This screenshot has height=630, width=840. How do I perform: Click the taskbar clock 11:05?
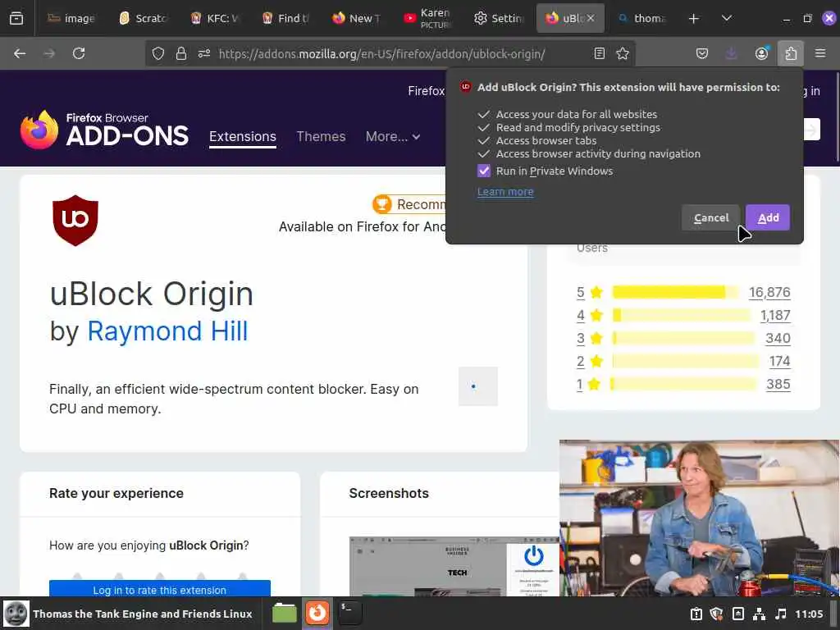point(809,614)
